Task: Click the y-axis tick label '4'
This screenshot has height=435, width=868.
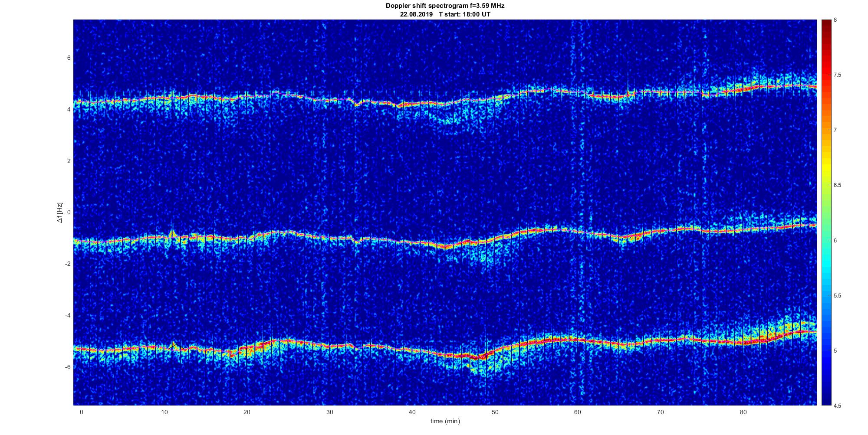Action: pos(69,109)
